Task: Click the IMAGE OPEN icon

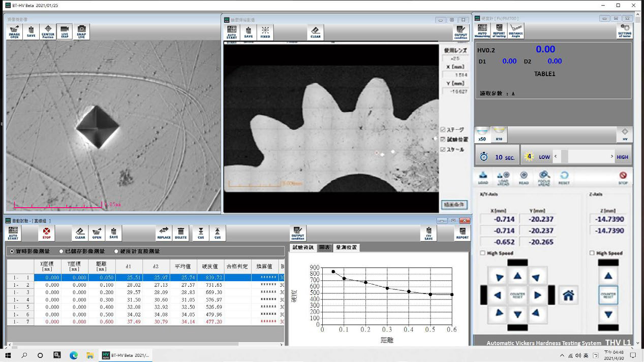Action: (14, 31)
